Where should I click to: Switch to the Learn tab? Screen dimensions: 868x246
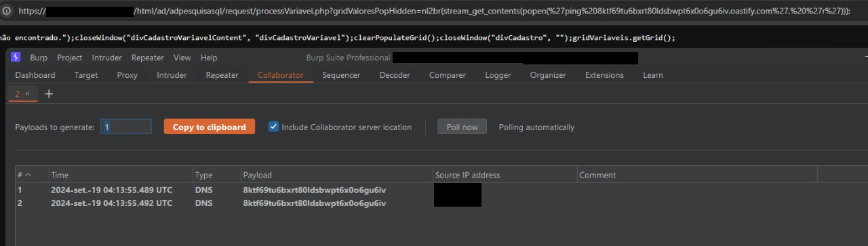(x=653, y=75)
